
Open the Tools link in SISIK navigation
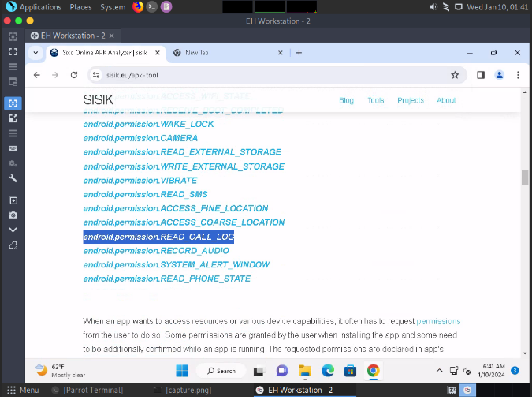point(376,100)
